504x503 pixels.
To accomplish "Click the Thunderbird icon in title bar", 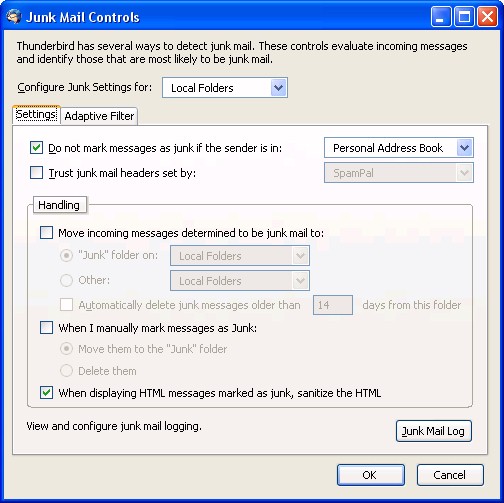I will click(14, 17).
